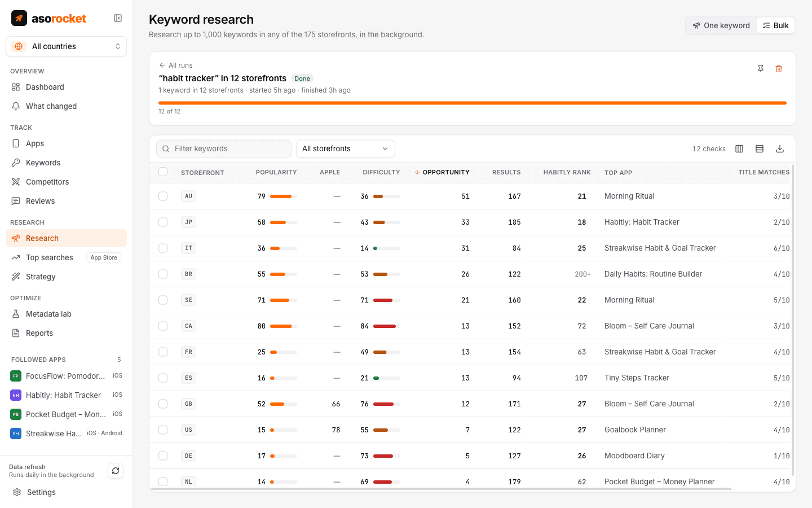Image resolution: width=812 pixels, height=508 pixels.
Task: Toggle row density icon
Action: click(760, 148)
